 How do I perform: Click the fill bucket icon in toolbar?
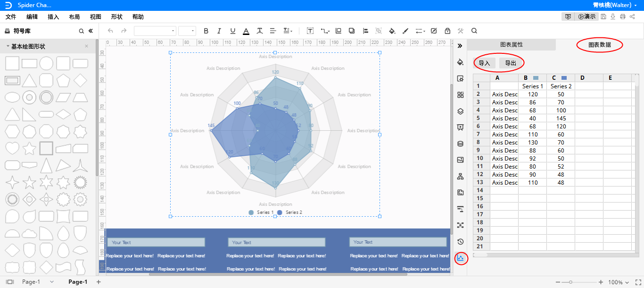(392, 31)
